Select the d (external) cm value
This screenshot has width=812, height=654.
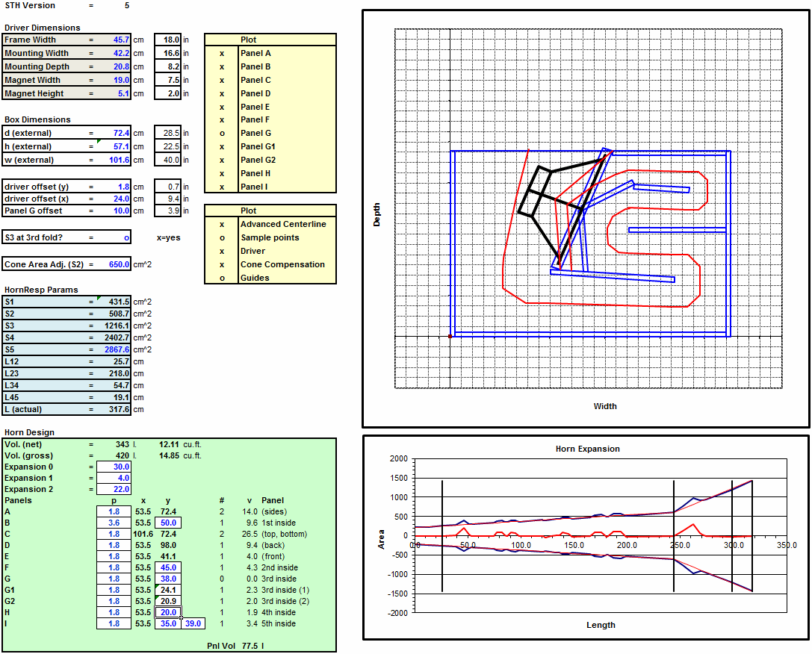tap(114, 133)
